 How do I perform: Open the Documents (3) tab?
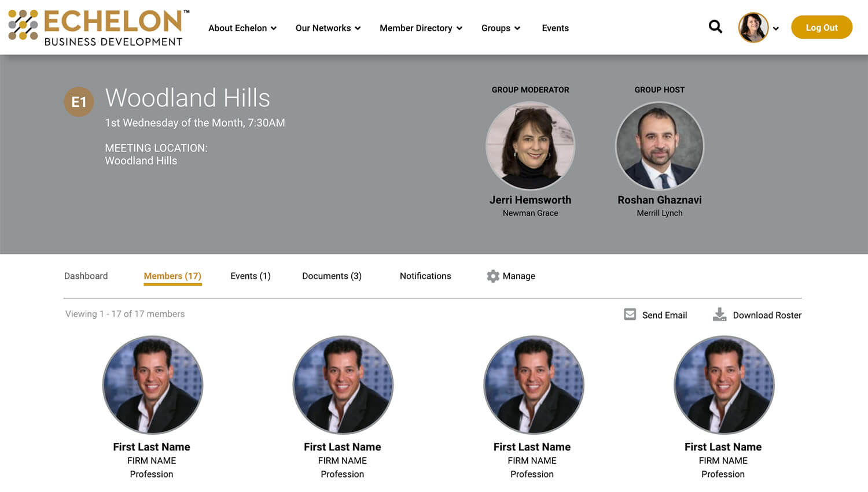tap(332, 276)
